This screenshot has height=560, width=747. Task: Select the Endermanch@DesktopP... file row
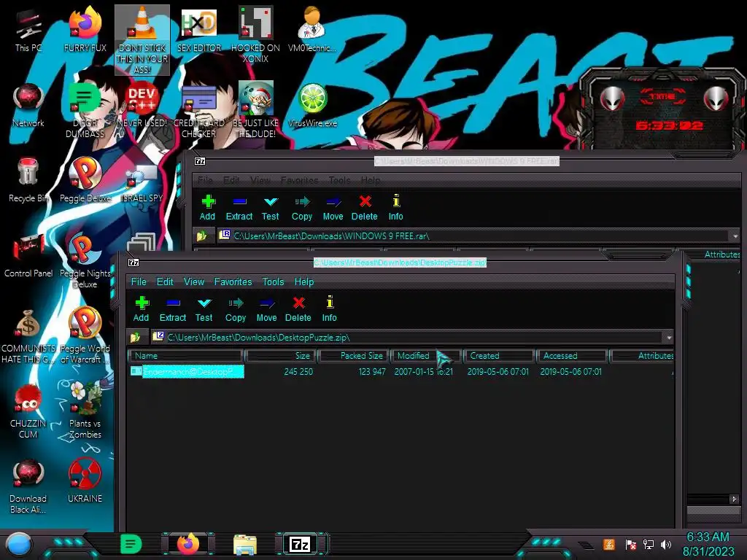tap(401, 371)
